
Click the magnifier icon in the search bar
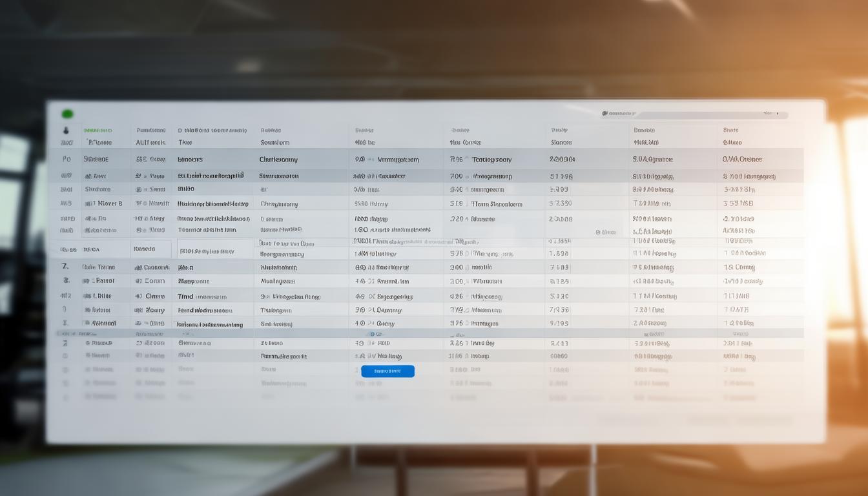[x=604, y=114]
